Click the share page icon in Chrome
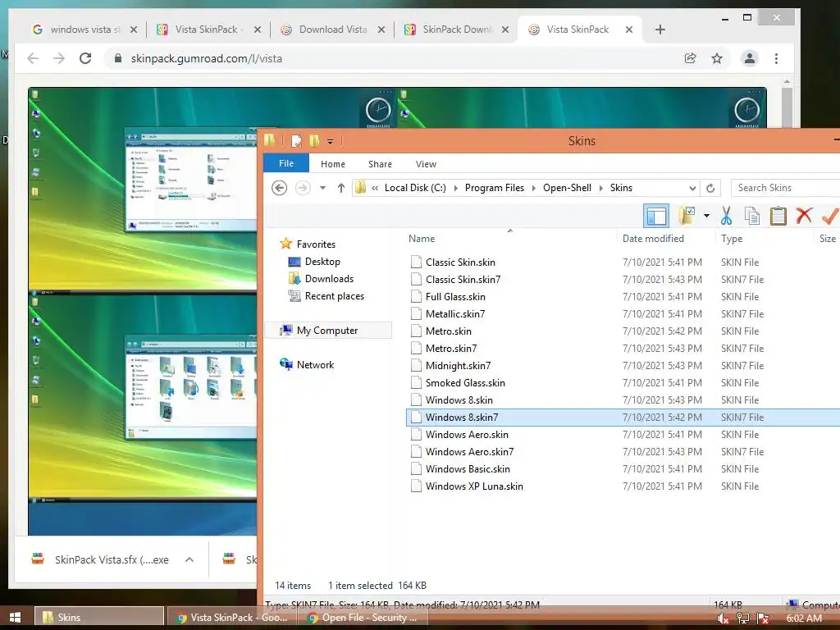The image size is (840, 630). click(691, 58)
